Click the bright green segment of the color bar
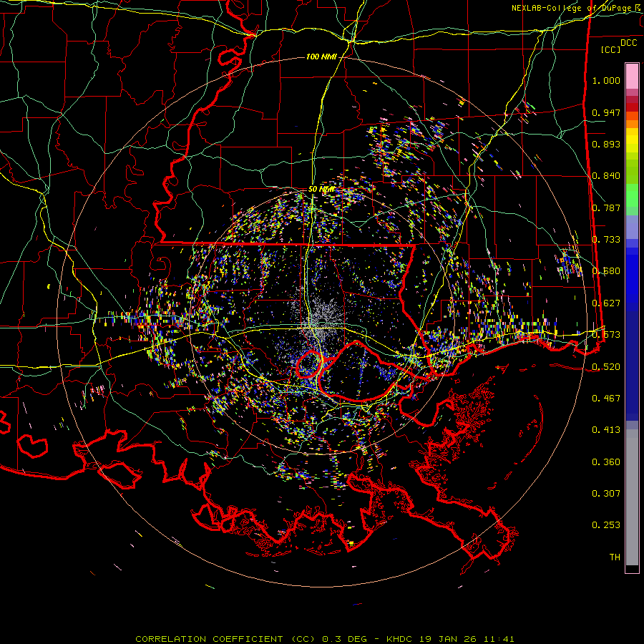The width and height of the screenshot is (644, 644). point(632,195)
